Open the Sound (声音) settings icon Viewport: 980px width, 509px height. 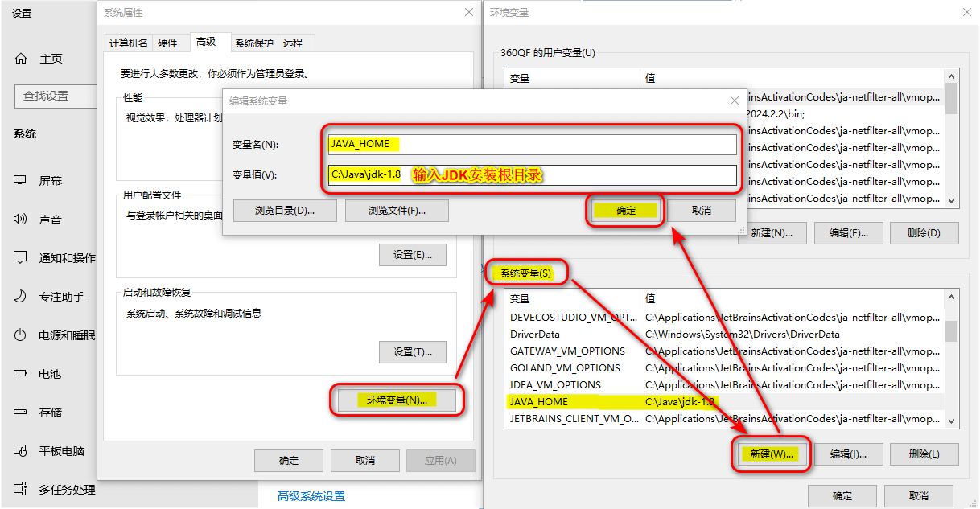pyautogui.click(x=21, y=219)
